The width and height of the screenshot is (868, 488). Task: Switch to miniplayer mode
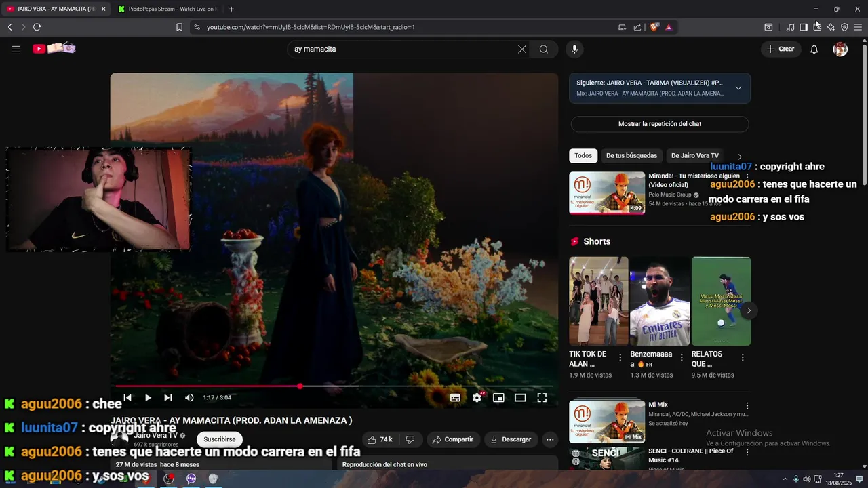pyautogui.click(x=498, y=398)
